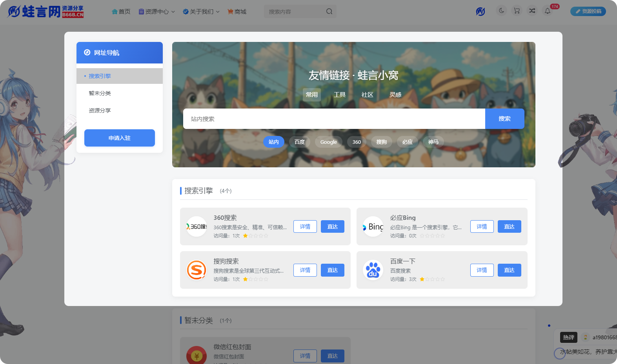617x364 pixels.
Task: Open the 商城 menu item
Action: pyautogui.click(x=237, y=12)
